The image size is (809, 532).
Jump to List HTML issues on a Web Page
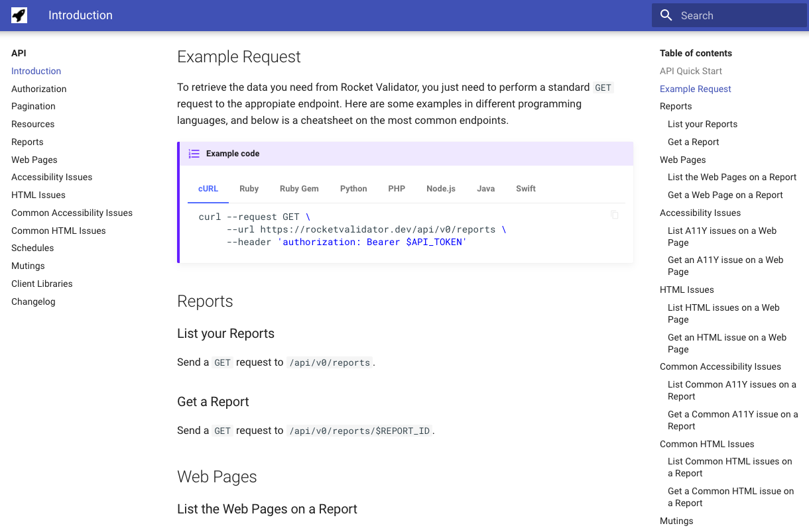pyautogui.click(x=723, y=313)
